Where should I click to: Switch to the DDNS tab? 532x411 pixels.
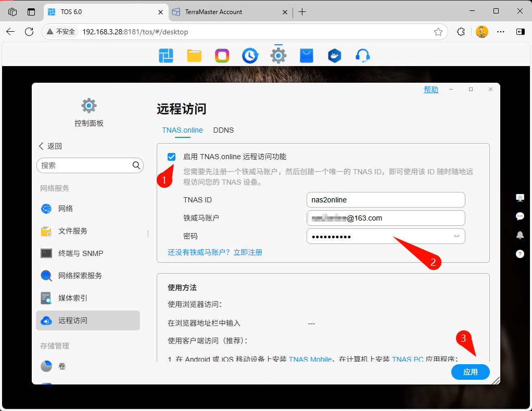(223, 130)
